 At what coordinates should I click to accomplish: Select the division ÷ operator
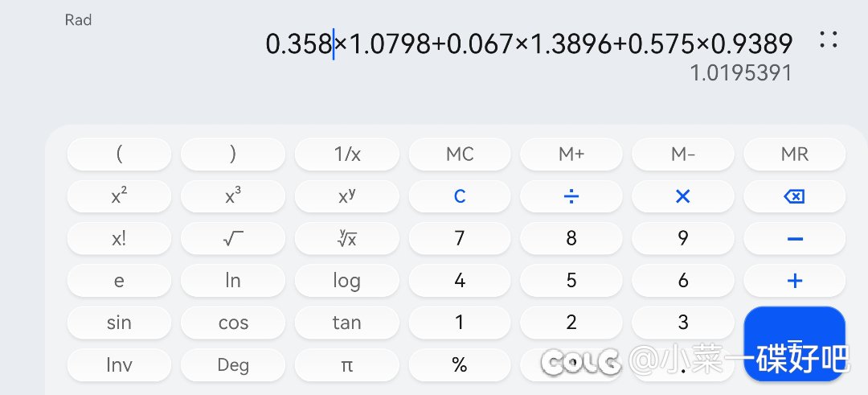pos(571,196)
